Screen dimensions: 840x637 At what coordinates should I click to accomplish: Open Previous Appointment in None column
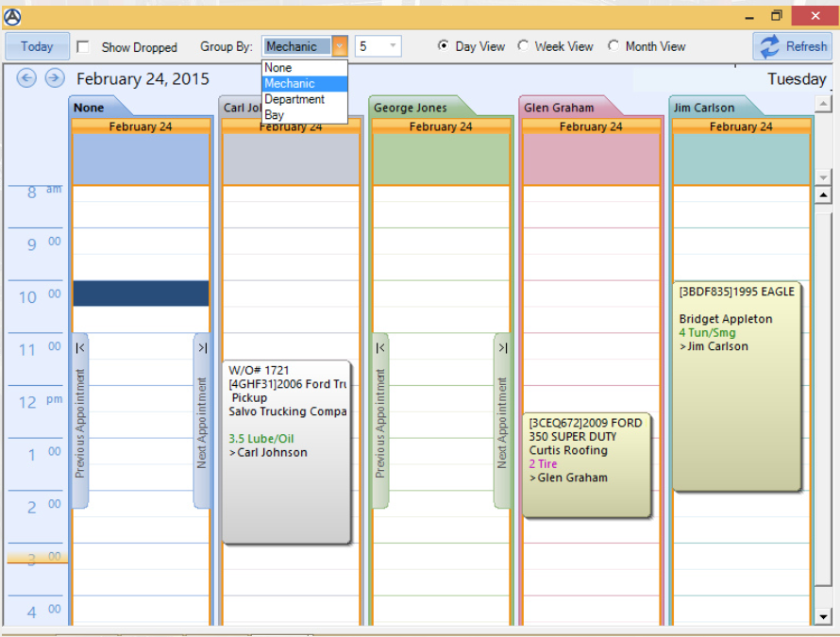(x=80, y=421)
